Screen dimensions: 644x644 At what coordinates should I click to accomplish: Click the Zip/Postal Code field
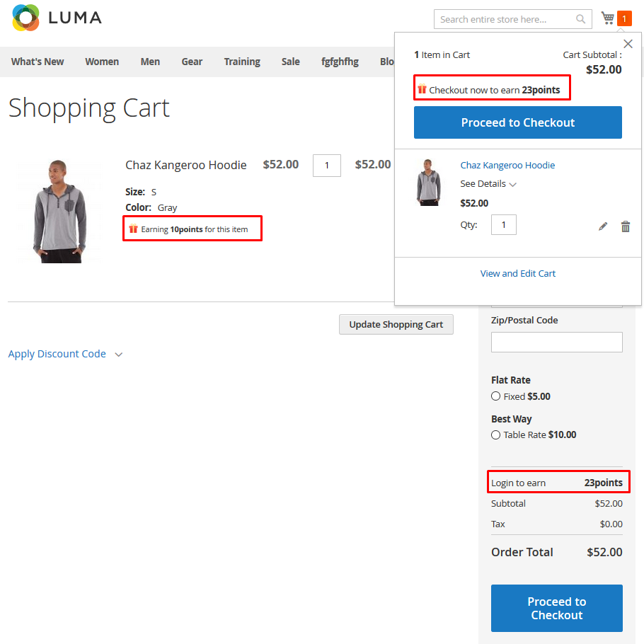click(x=557, y=342)
